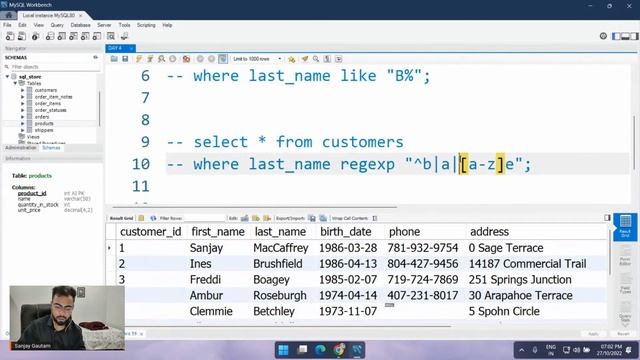Execute the statement under the cursor
The height and width of the screenshot is (360, 640).
click(150, 59)
